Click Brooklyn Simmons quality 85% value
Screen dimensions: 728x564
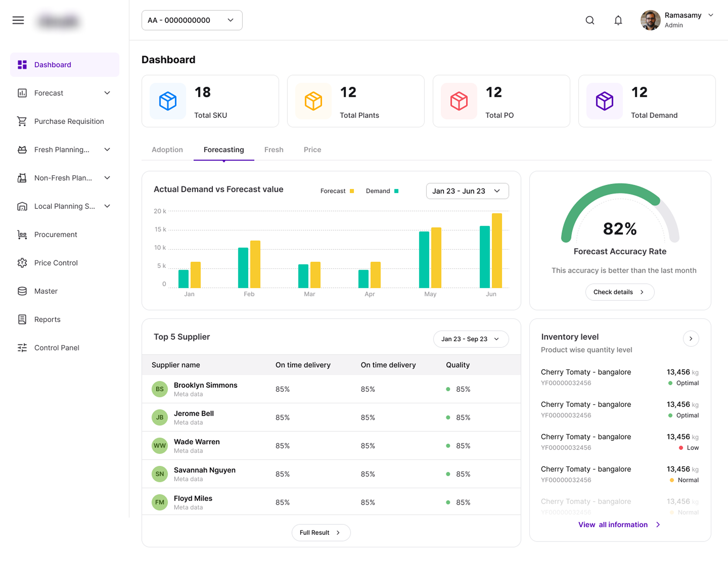pyautogui.click(x=463, y=389)
